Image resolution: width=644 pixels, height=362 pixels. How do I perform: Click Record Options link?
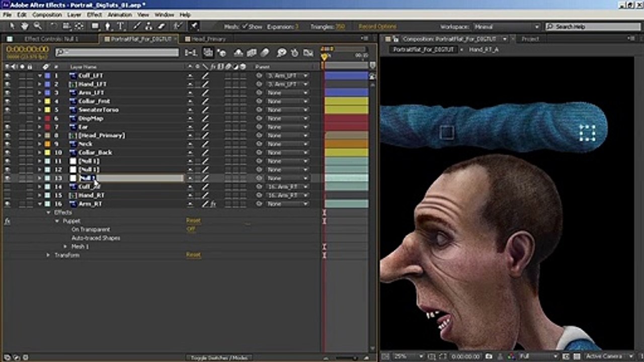tap(377, 27)
